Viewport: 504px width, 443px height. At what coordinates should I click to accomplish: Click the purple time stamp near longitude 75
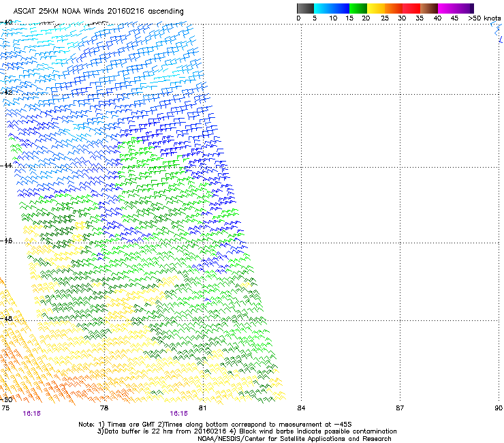[32, 414]
